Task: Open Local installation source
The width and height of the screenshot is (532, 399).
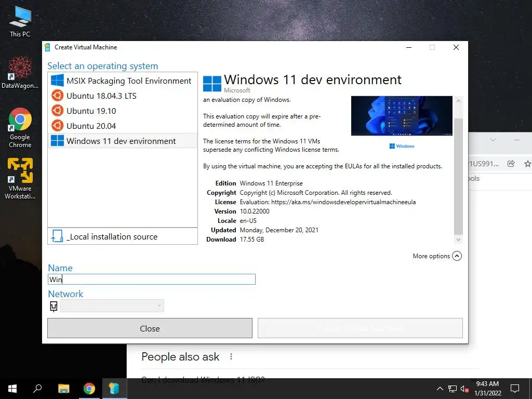Action: click(123, 236)
